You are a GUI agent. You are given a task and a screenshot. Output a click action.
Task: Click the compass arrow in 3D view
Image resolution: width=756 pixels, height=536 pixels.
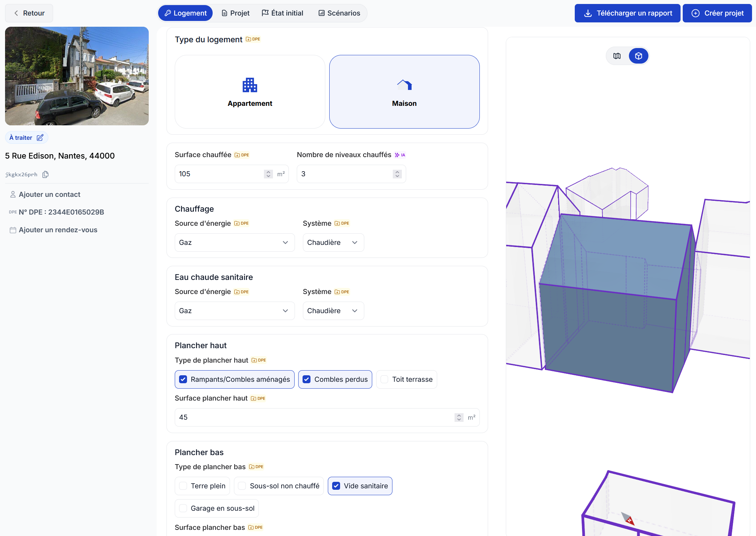tap(628, 519)
